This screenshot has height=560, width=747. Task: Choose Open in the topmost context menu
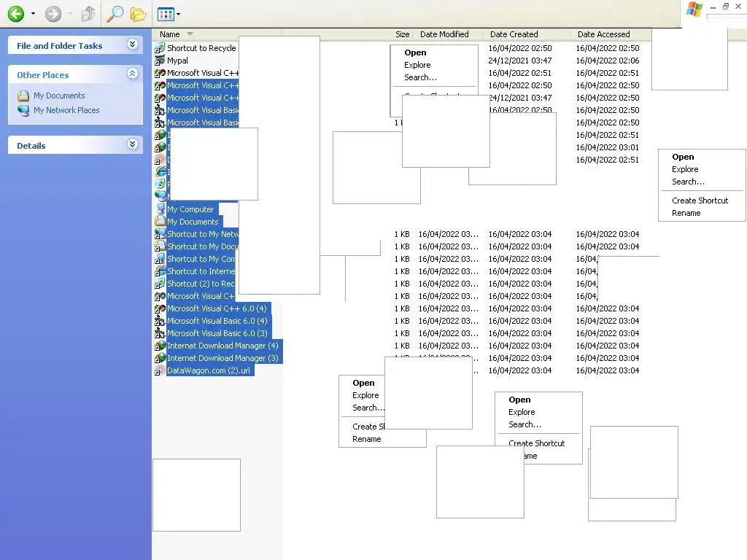tap(415, 52)
